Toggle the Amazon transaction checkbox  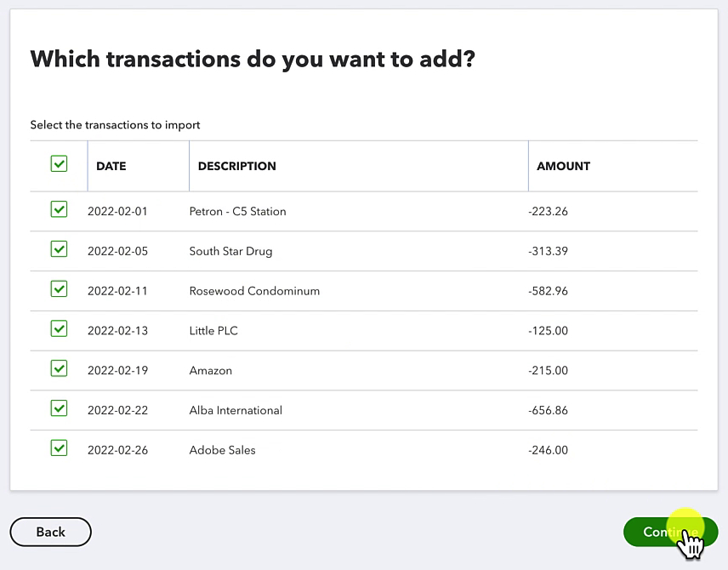click(x=59, y=368)
